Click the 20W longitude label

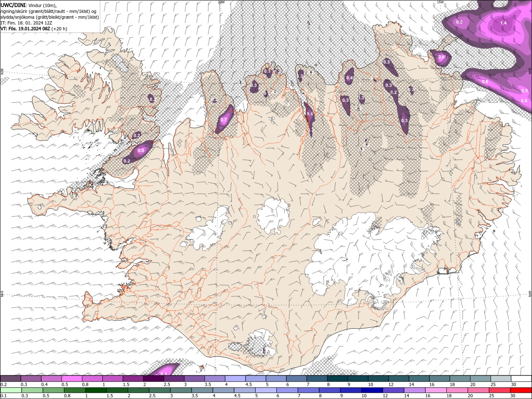pos(221,2)
